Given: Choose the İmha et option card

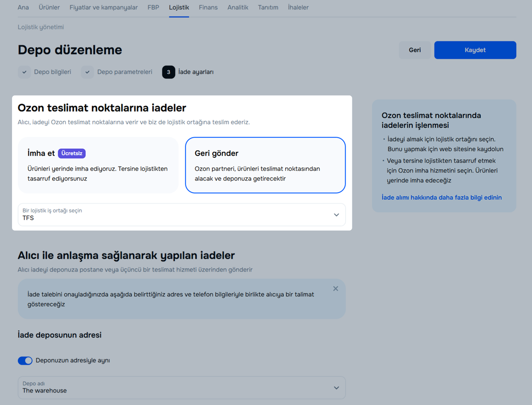Looking at the screenshot, I should click(x=98, y=165).
